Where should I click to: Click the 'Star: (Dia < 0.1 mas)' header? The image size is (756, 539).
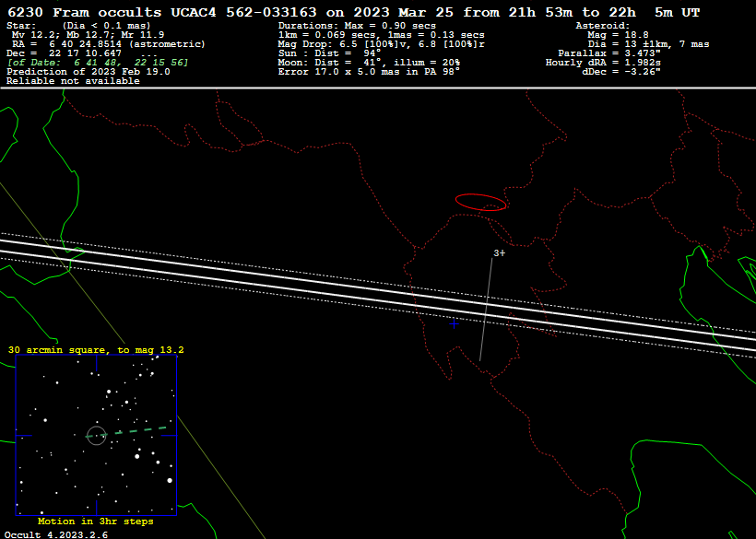pyautogui.click(x=78, y=26)
